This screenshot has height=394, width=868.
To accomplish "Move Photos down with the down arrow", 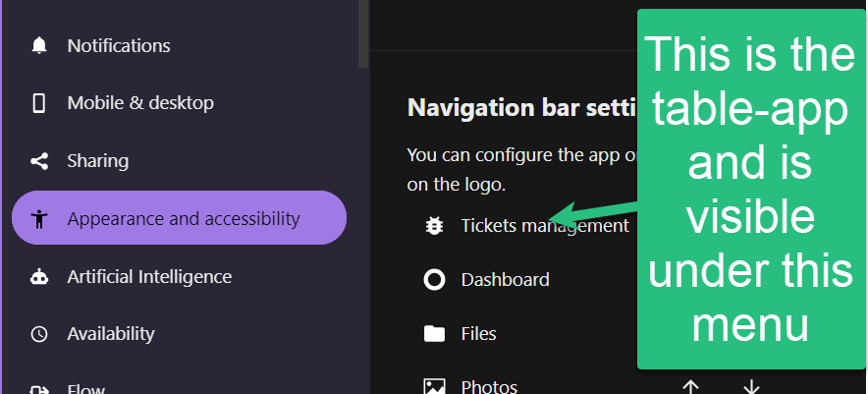I will pos(751,387).
